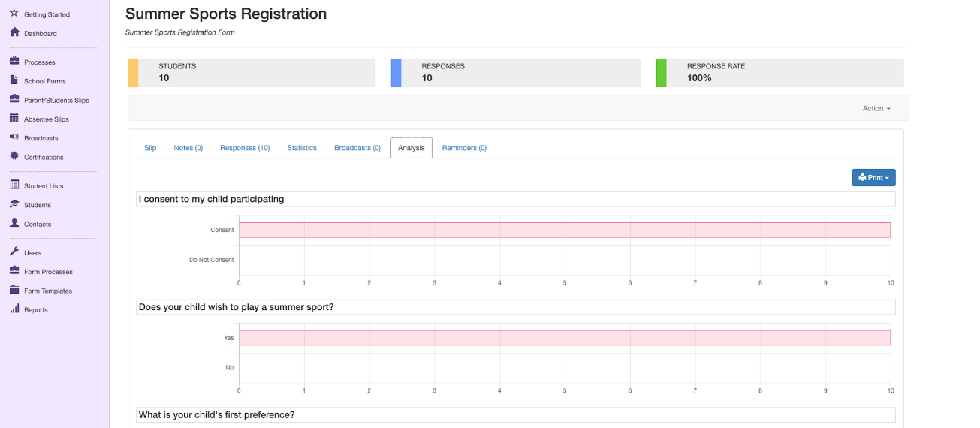Screen dimensions: 980x428
Task: Click the Processes briefcase icon
Action: pyautogui.click(x=14, y=62)
